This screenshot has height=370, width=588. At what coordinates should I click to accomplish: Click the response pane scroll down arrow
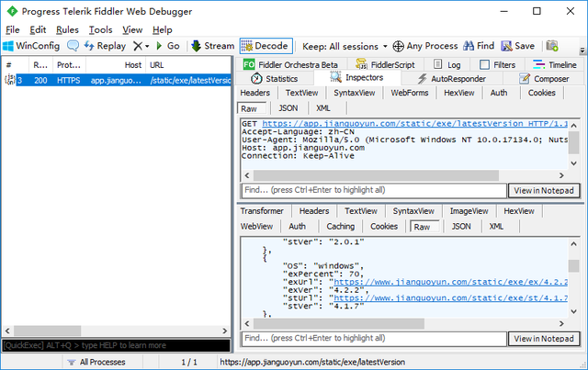[573, 311]
